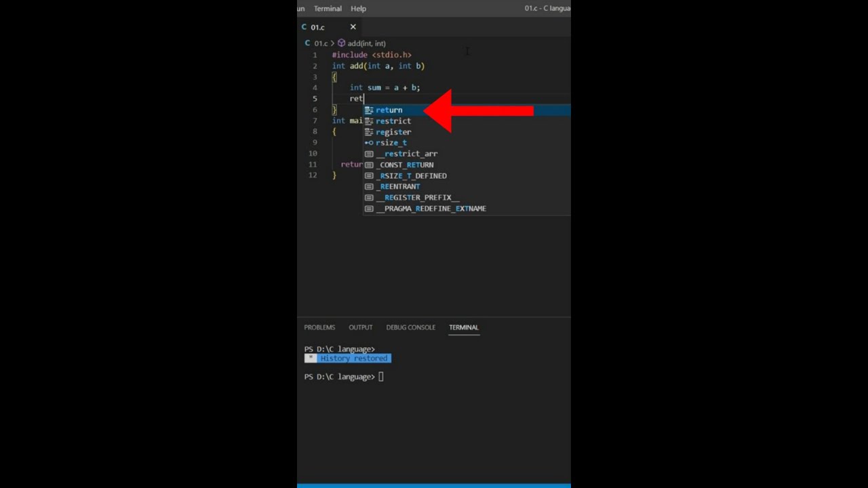Viewport: 868px width, 488px height.
Task: Click the 01.c breadcrumb item
Action: tap(321, 43)
